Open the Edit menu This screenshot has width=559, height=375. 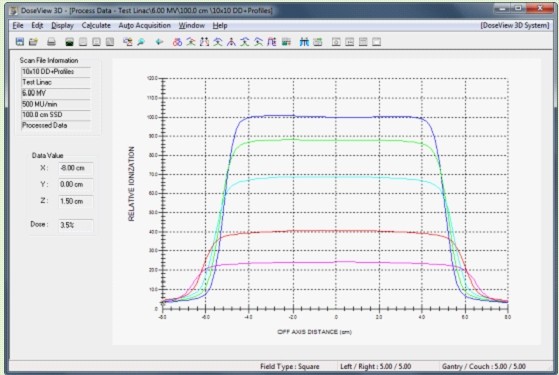37,25
